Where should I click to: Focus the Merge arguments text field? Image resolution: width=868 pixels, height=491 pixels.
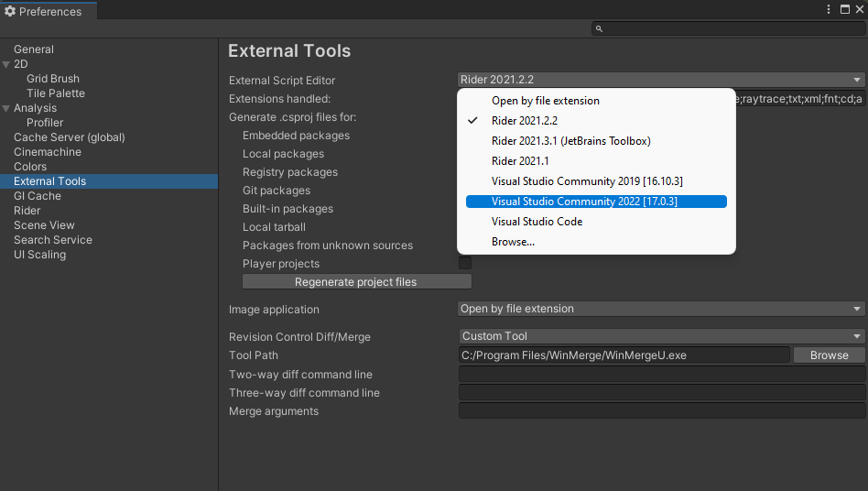(661, 411)
